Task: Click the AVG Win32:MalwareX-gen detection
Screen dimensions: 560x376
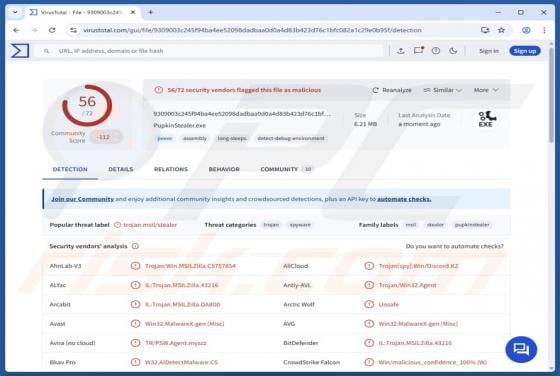Action: (x=418, y=324)
